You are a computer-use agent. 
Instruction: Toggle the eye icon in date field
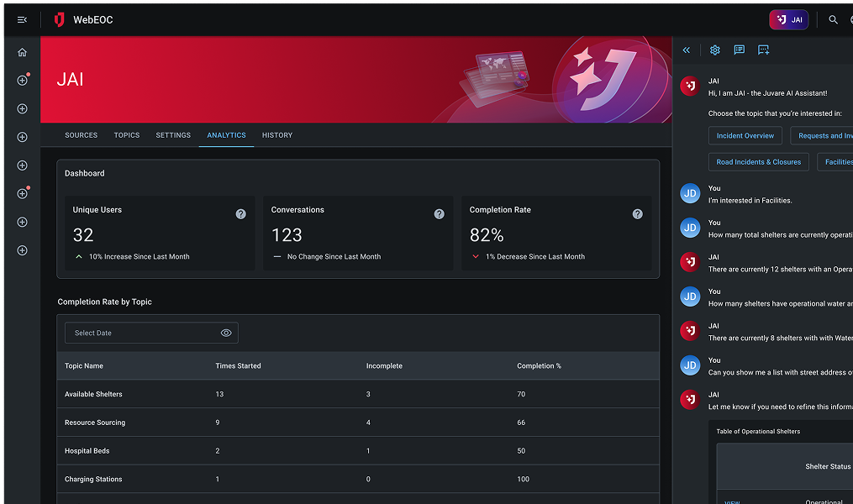[226, 333]
